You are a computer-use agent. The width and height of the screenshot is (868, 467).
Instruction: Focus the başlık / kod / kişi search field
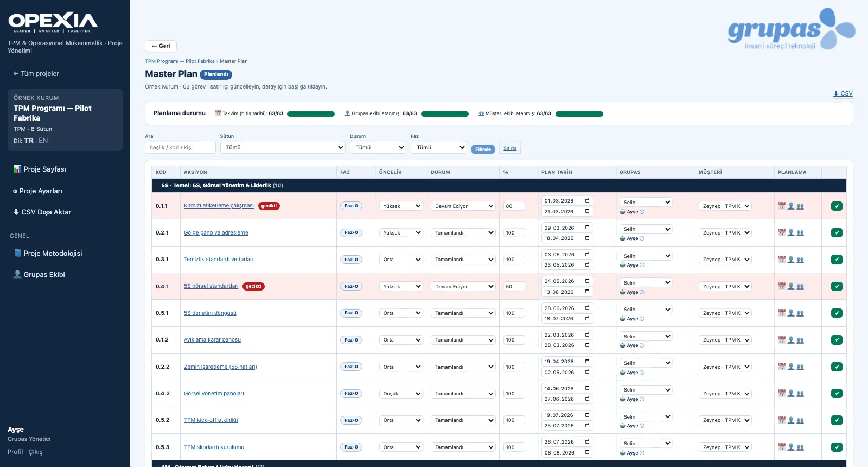coord(180,147)
